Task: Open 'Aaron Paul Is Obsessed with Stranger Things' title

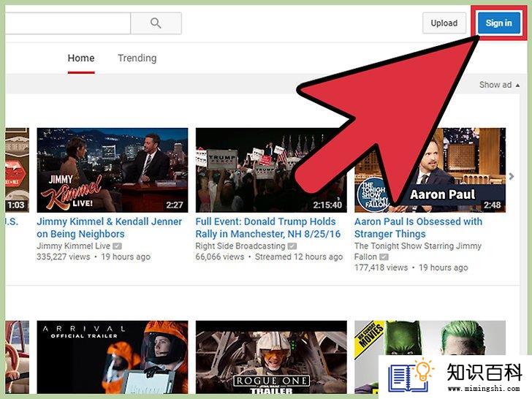Action: 418,228
